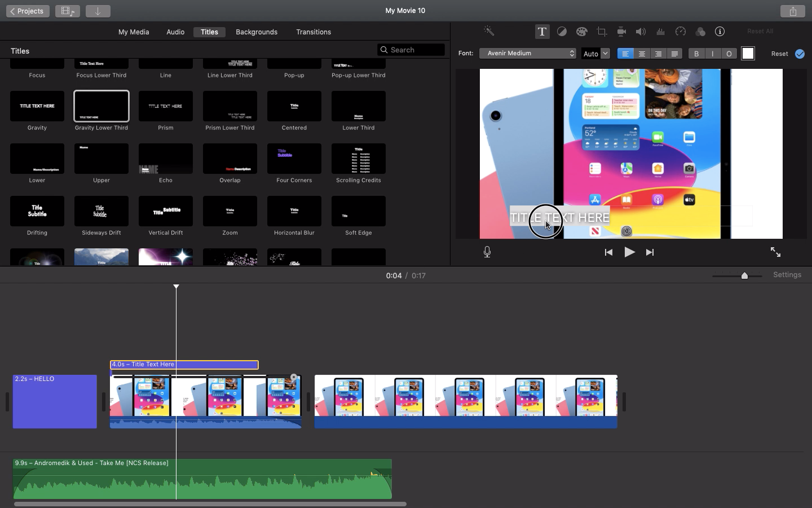Open the white font color swatch
This screenshot has width=812, height=508.
(x=748, y=54)
